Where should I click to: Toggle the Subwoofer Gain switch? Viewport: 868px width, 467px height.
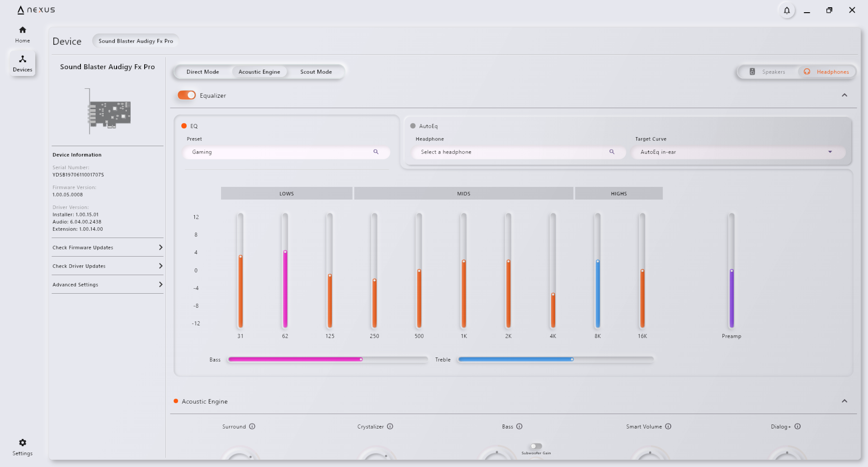click(x=536, y=446)
